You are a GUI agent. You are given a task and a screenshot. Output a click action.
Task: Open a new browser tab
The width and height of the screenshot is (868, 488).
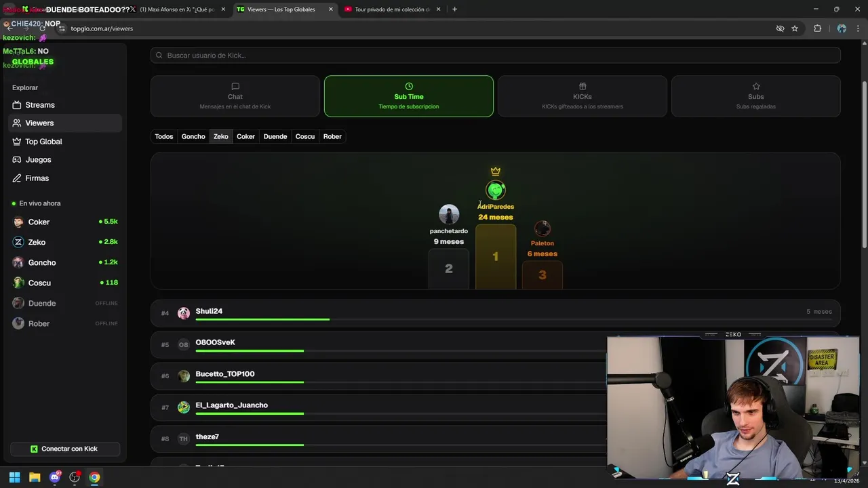[x=454, y=9]
